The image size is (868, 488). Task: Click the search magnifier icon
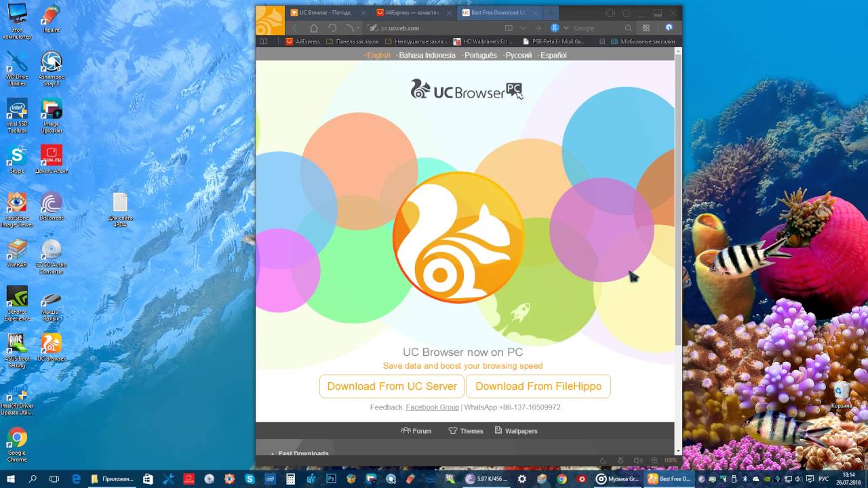point(629,28)
